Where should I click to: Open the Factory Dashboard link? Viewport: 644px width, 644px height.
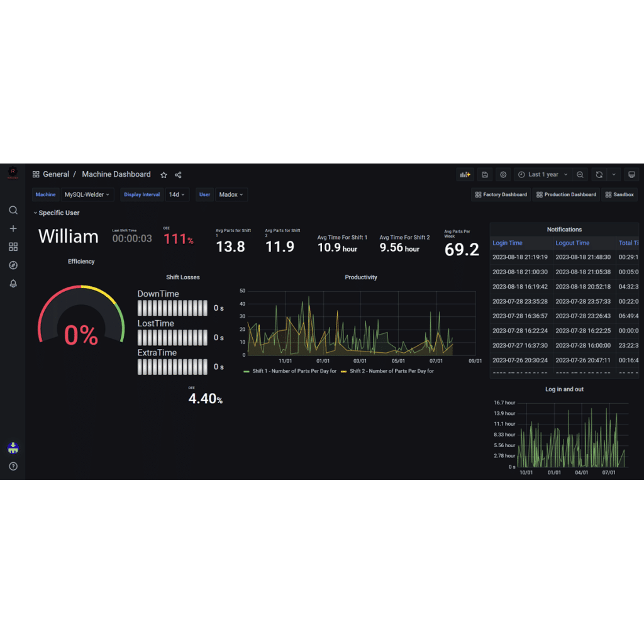501,195
